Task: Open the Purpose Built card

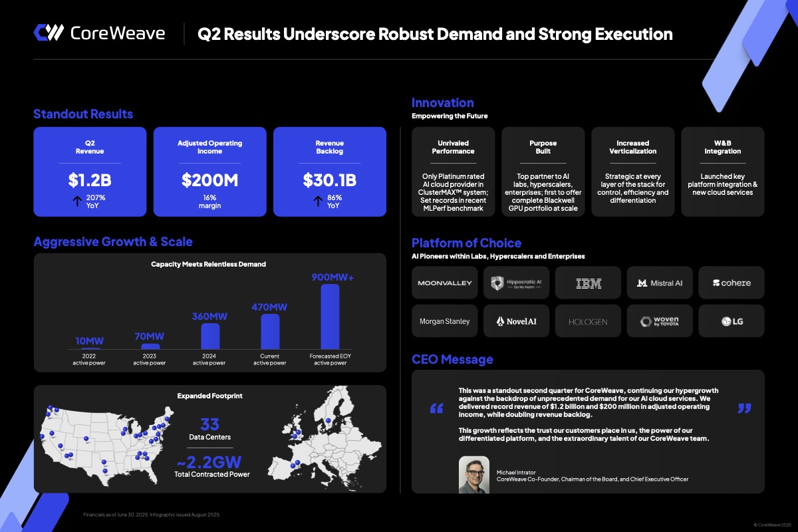Action: (543, 172)
